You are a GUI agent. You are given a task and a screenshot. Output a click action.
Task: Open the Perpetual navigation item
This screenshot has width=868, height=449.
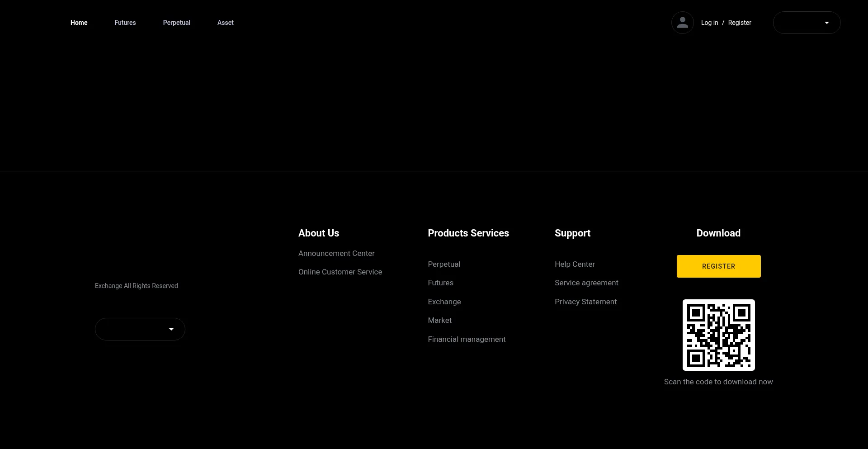(x=176, y=23)
